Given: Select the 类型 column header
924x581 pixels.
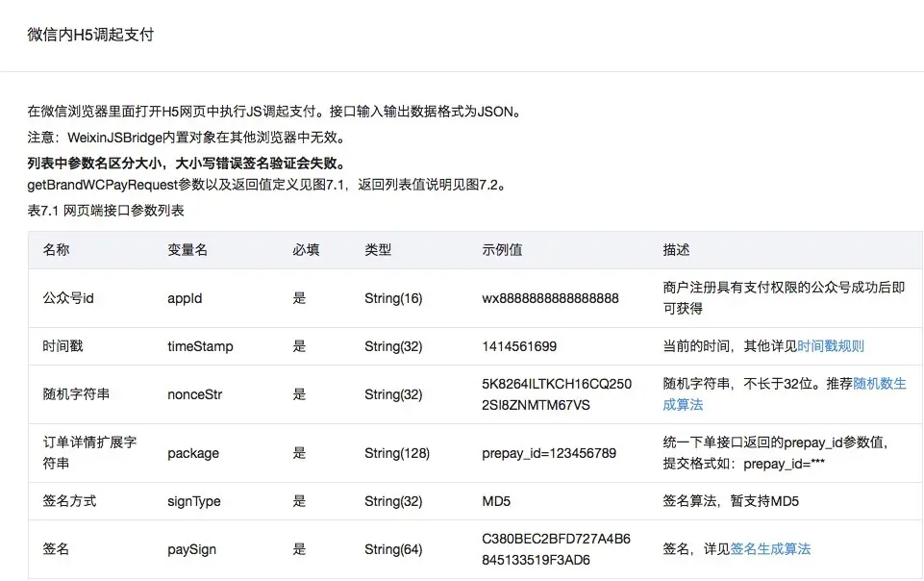Looking at the screenshot, I should click(x=378, y=250).
